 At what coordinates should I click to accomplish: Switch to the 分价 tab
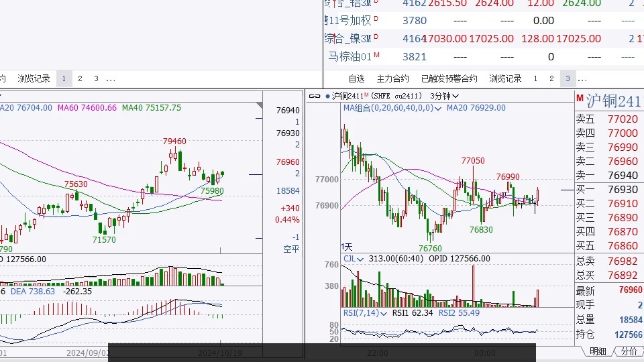pyautogui.click(x=629, y=351)
